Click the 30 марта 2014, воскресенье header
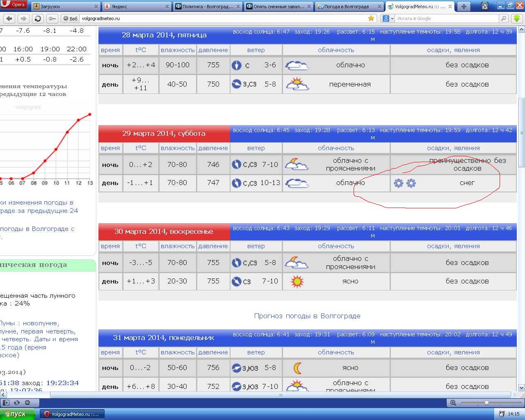The height and width of the screenshot is (420, 525). pyautogui.click(x=164, y=231)
